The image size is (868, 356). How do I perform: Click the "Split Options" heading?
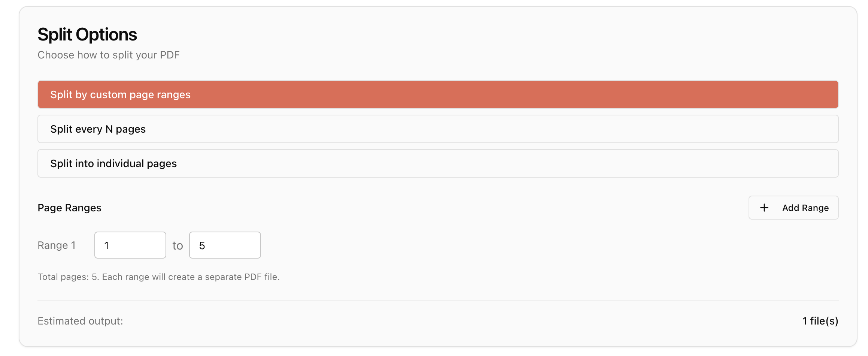pyautogui.click(x=87, y=34)
